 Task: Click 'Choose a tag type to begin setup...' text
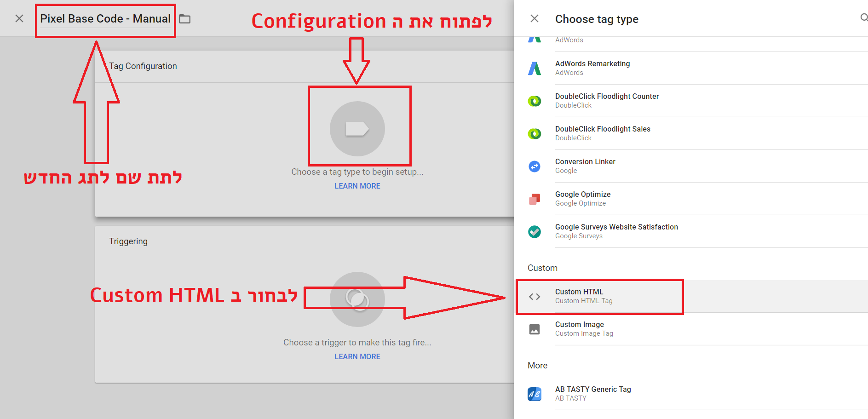(357, 172)
